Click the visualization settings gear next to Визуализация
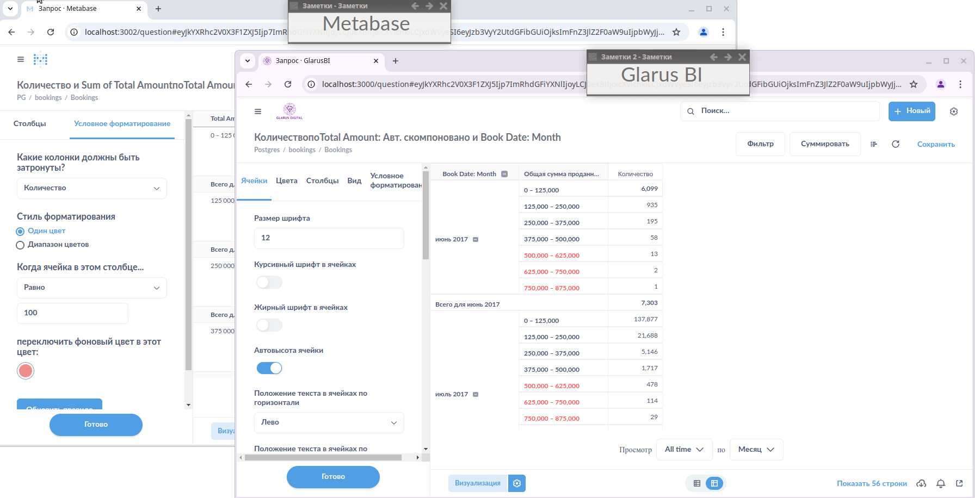This screenshot has height=498, width=980. 517,483
